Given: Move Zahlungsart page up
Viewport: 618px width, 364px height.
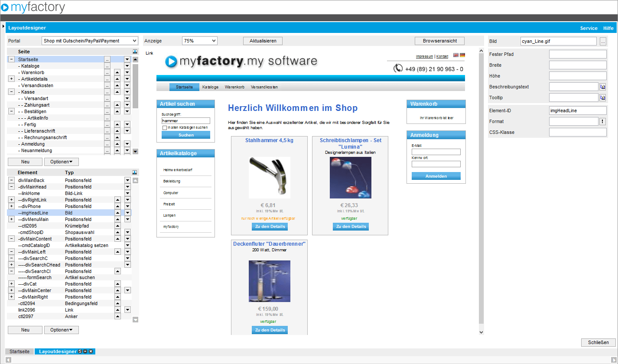Looking at the screenshot, I should [117, 105].
